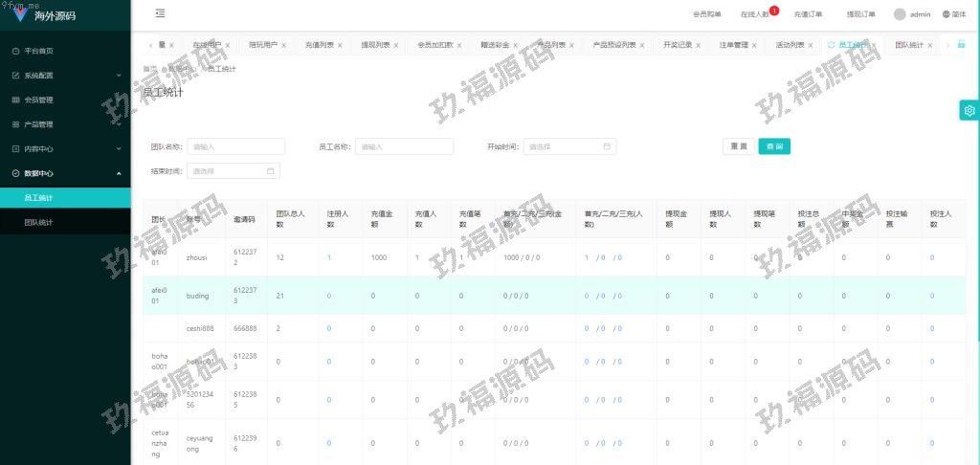The height and width of the screenshot is (465, 980).
Task: Click calendar icon in 结束时间 field
Action: tap(271, 171)
